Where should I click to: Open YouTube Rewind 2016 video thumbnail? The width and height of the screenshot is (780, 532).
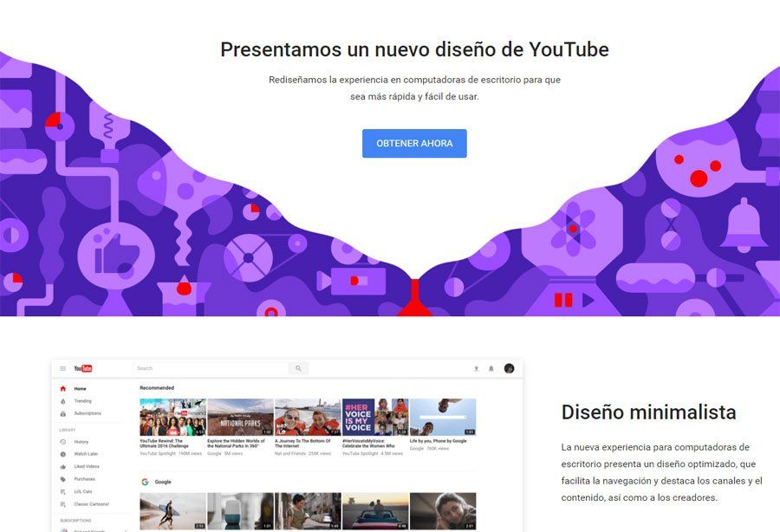[172, 417]
